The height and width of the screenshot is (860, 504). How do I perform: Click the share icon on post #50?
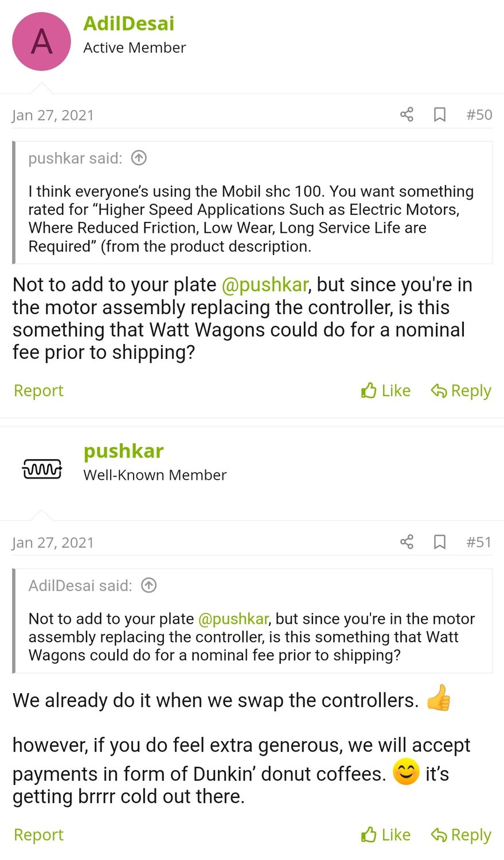406,115
